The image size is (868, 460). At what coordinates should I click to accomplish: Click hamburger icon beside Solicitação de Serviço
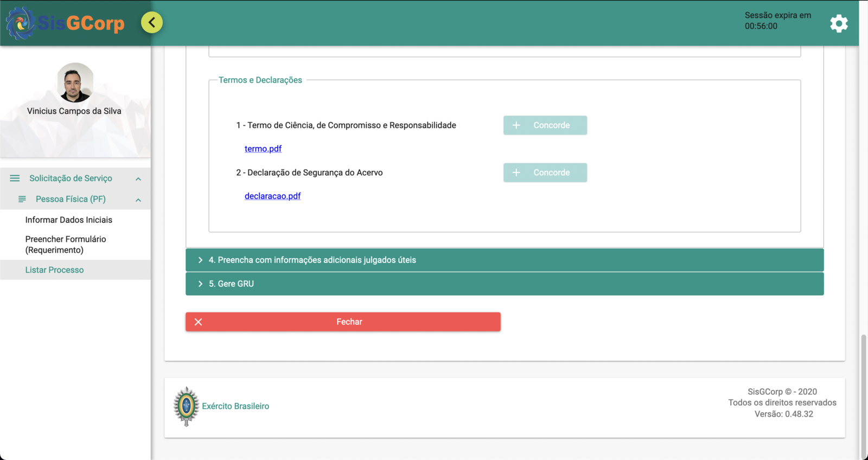[15, 178]
